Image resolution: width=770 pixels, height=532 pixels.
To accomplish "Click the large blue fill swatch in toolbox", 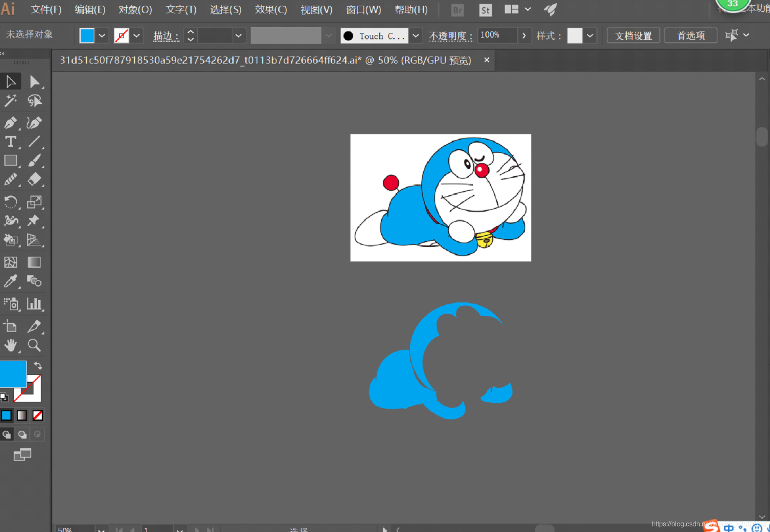I will pyautogui.click(x=13, y=373).
